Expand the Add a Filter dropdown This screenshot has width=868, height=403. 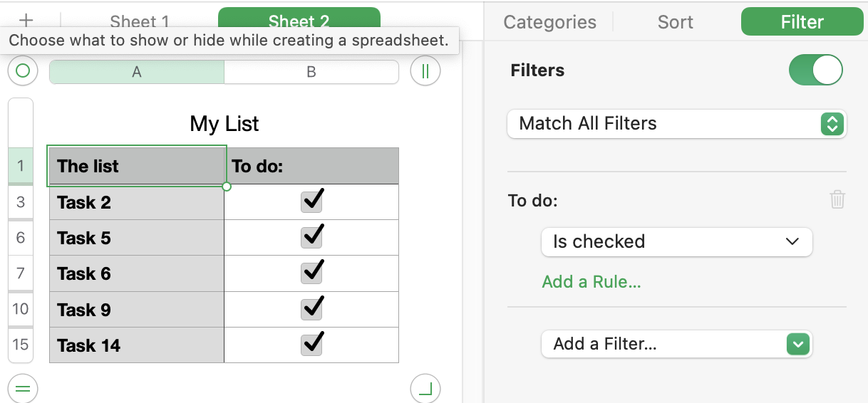click(x=676, y=345)
